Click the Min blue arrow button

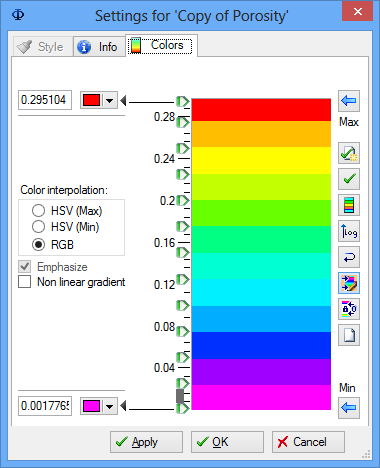[349, 408]
